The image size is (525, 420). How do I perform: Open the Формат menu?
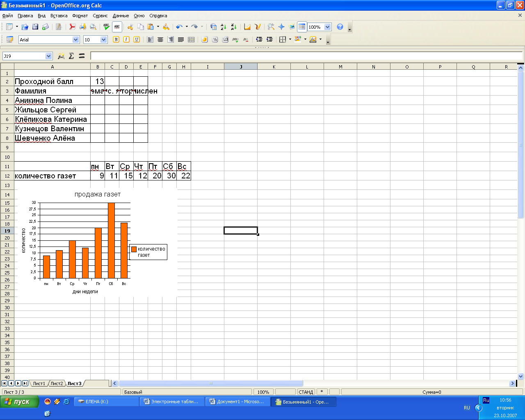point(80,16)
